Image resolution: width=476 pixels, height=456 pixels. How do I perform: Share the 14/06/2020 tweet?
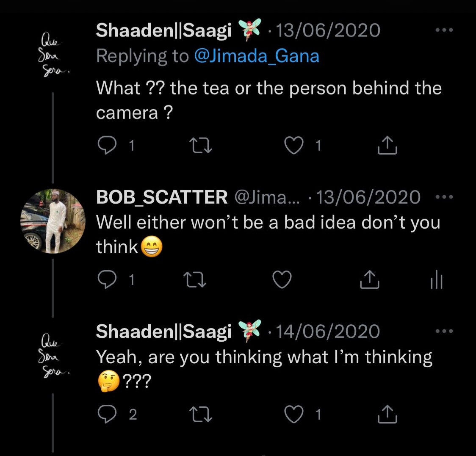point(387,415)
